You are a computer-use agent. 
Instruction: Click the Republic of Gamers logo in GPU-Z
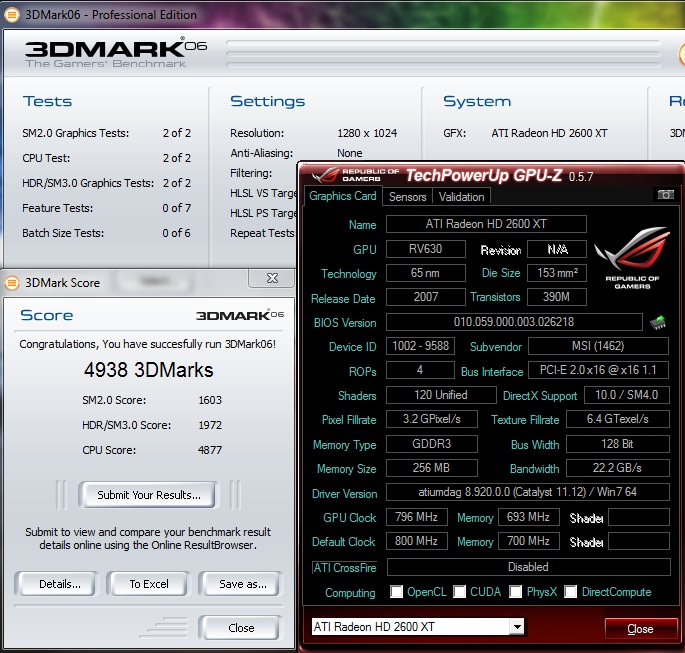632,258
